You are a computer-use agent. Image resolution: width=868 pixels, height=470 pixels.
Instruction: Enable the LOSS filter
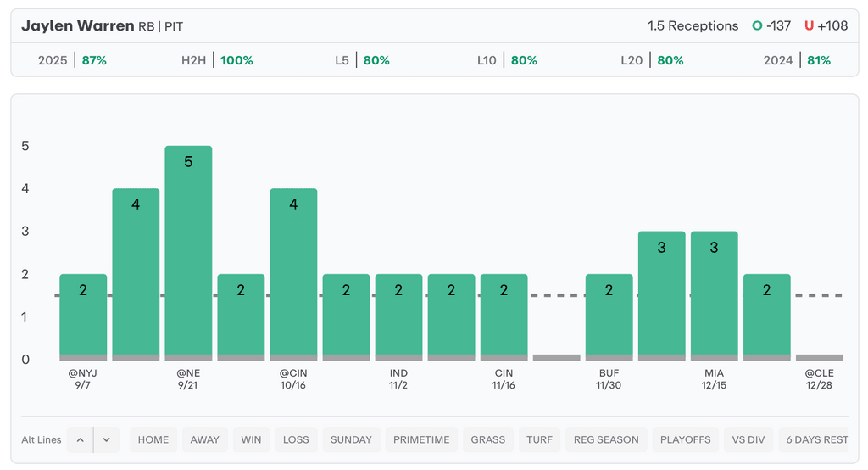(x=296, y=439)
